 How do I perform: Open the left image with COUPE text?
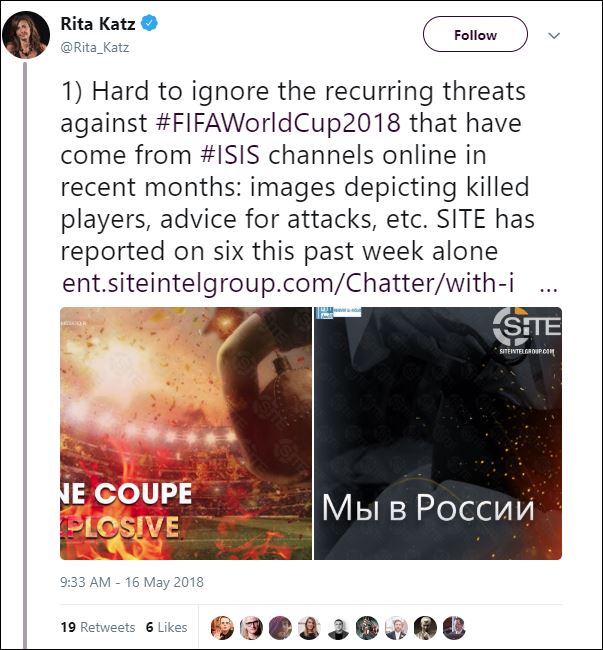click(x=186, y=433)
